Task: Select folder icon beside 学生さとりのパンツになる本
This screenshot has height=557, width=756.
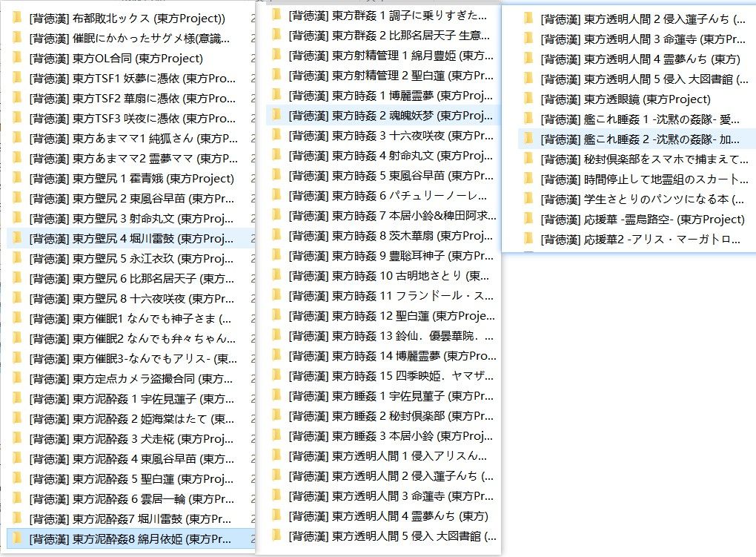Action: click(x=528, y=199)
